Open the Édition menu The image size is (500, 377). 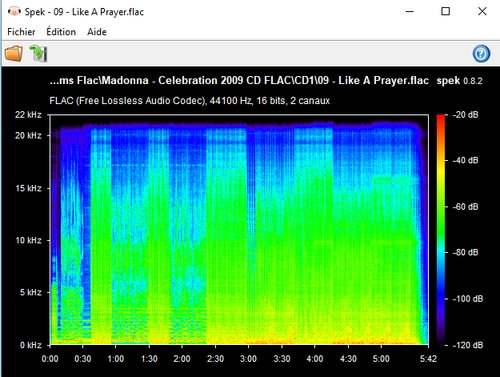tap(61, 32)
